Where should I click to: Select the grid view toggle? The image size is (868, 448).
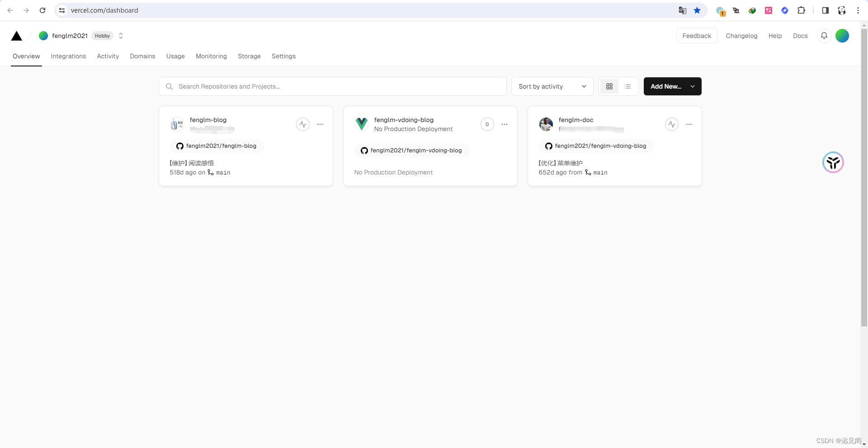tap(609, 86)
